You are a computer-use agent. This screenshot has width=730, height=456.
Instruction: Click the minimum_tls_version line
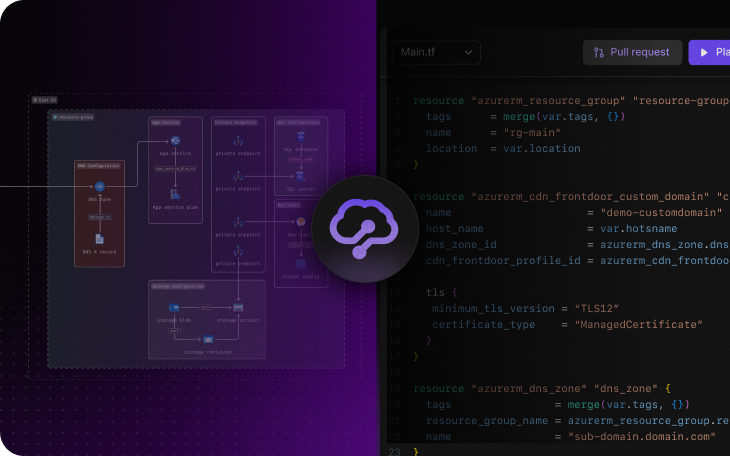[525, 308]
